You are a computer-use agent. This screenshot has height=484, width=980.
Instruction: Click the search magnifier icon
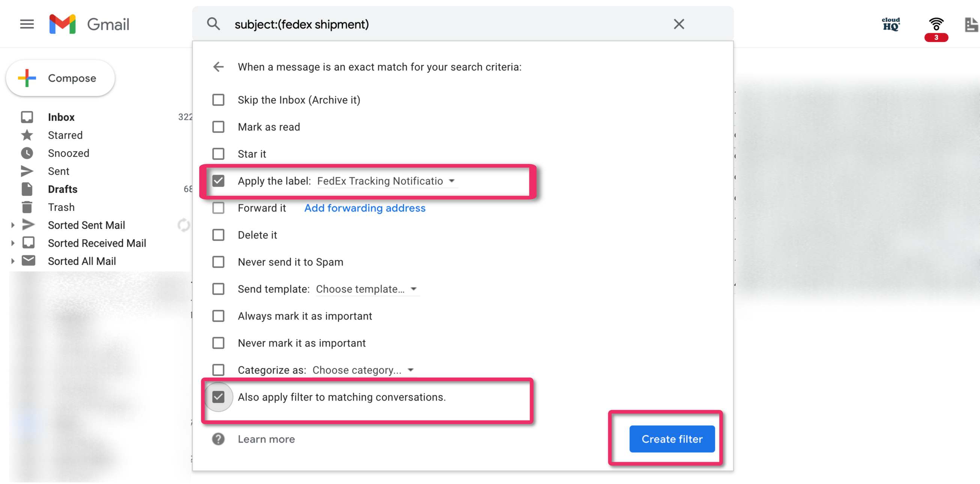[213, 24]
